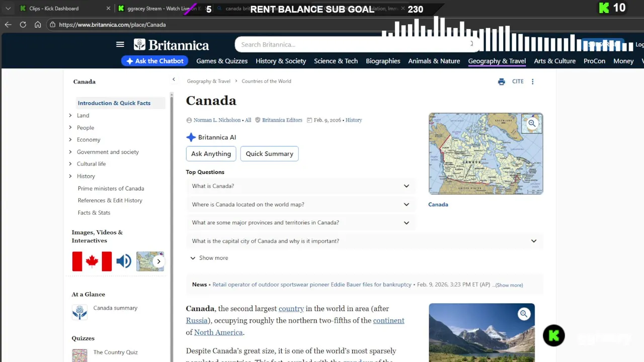
Task: Click (Show more) in the News bar
Action: (509, 285)
